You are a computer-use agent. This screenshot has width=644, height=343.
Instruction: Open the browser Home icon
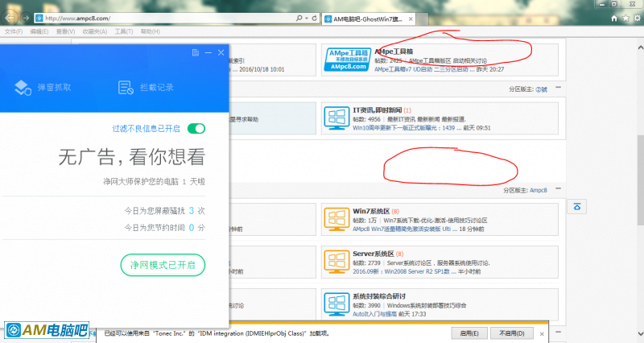pos(614,18)
